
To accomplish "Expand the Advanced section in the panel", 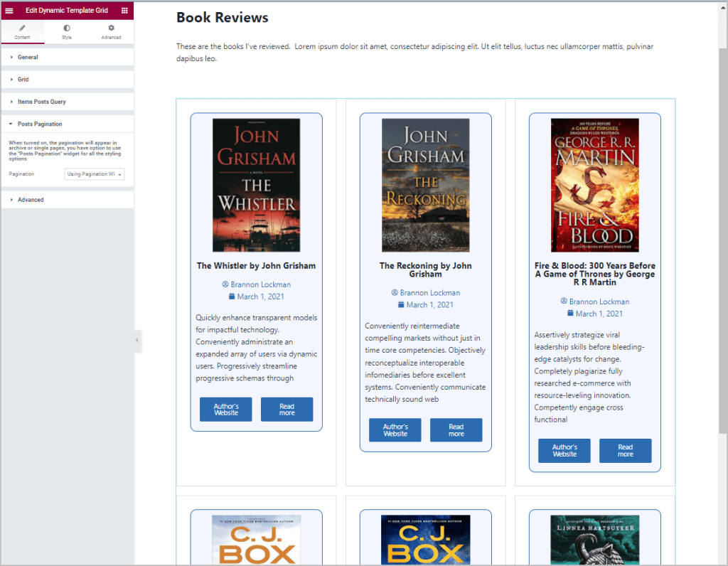I will [68, 200].
